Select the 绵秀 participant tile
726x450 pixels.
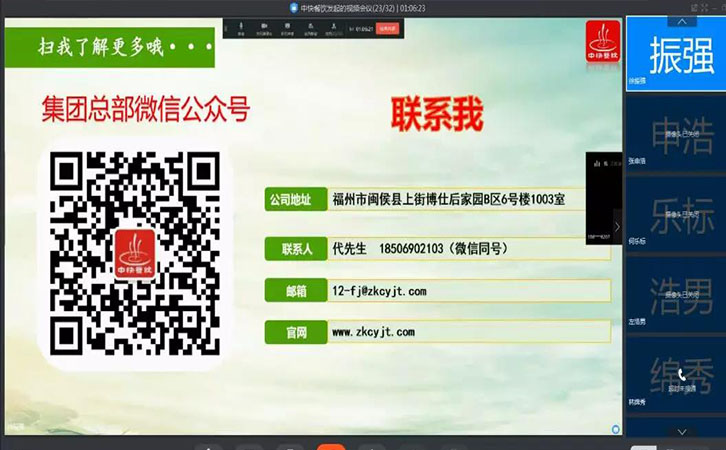[x=676, y=375]
